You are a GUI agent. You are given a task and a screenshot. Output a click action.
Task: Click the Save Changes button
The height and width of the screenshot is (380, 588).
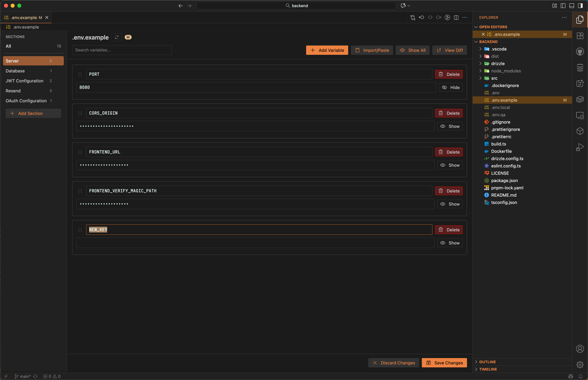click(x=444, y=363)
